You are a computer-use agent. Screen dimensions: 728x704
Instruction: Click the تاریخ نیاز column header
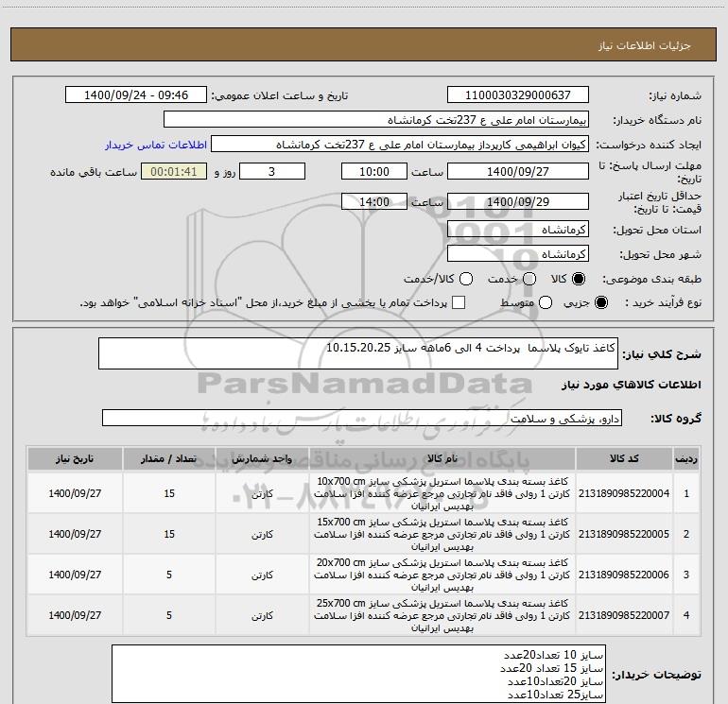click(75, 459)
